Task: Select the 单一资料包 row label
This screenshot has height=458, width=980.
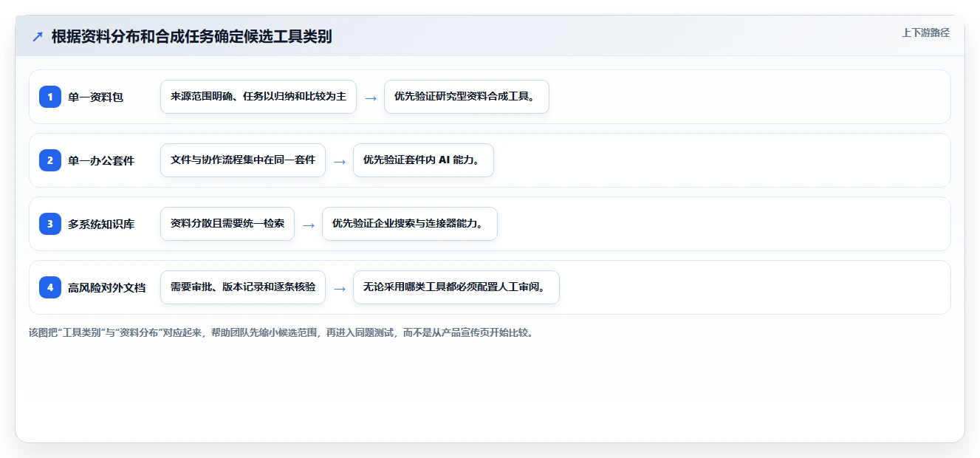Action: pyautogui.click(x=95, y=97)
